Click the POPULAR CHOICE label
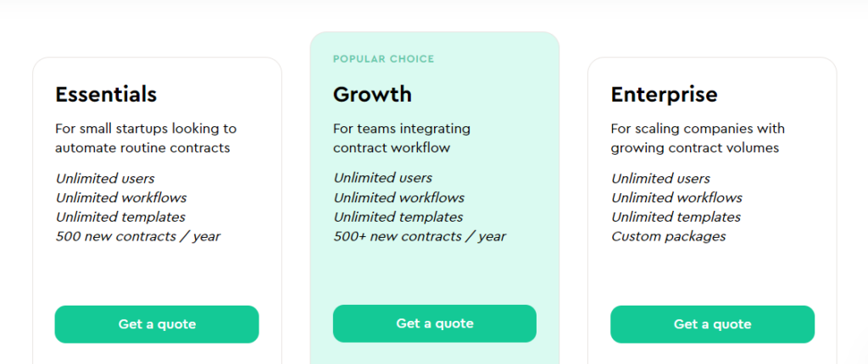The width and height of the screenshot is (868, 364). point(383,59)
